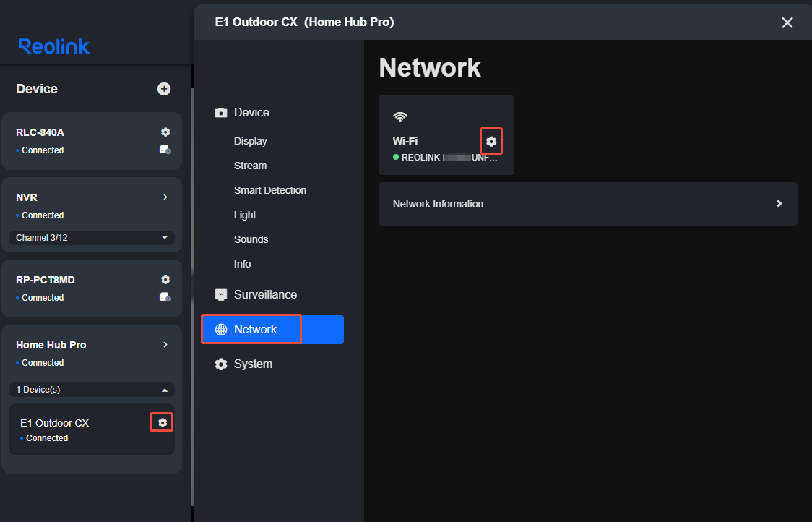This screenshot has width=812, height=522.
Task: Open Network Information
Action: [587, 203]
